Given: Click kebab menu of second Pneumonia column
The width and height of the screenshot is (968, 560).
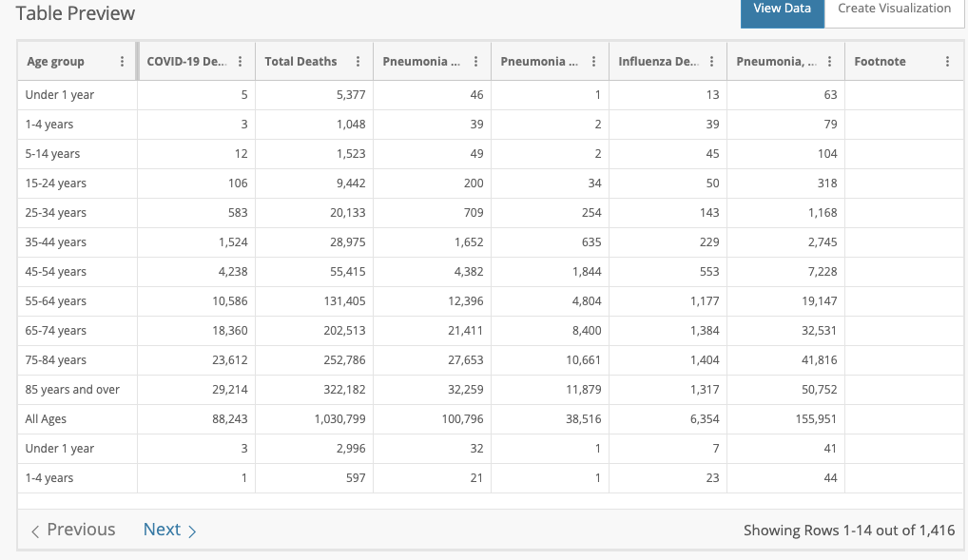Looking at the screenshot, I should click(x=593, y=62).
